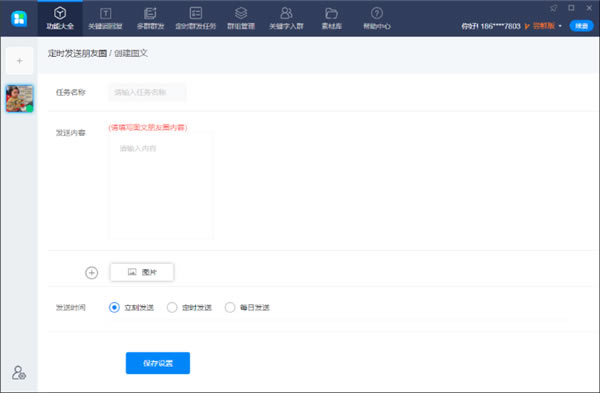Click the 图片 image upload button

[x=142, y=272]
